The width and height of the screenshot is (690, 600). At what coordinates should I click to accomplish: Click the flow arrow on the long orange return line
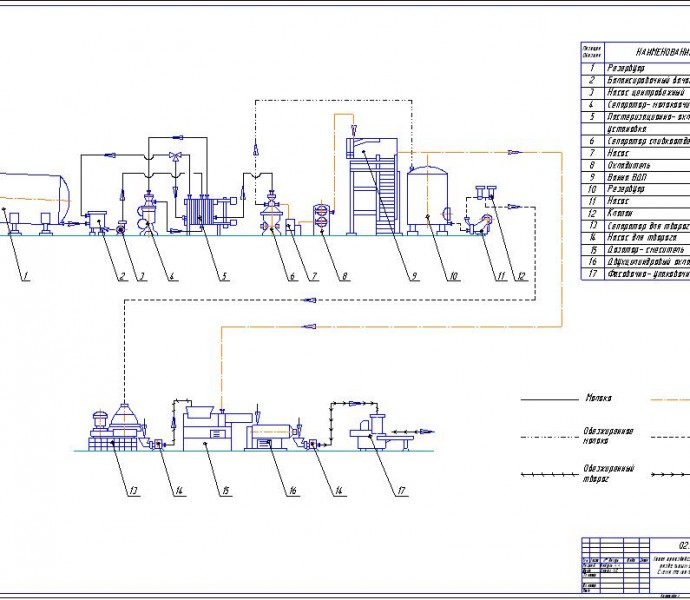pos(309,327)
